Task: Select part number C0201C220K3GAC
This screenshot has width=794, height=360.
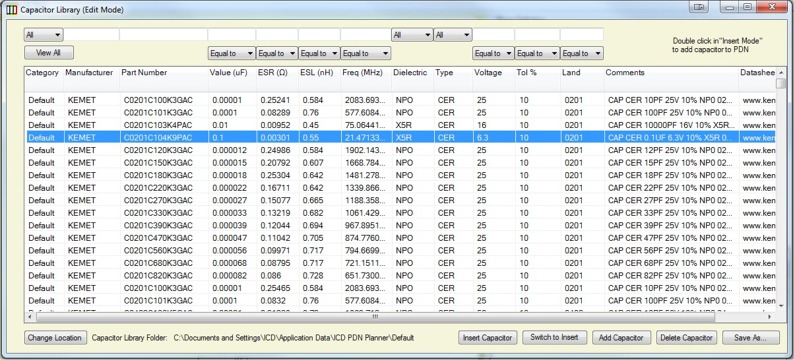Action: (x=158, y=187)
